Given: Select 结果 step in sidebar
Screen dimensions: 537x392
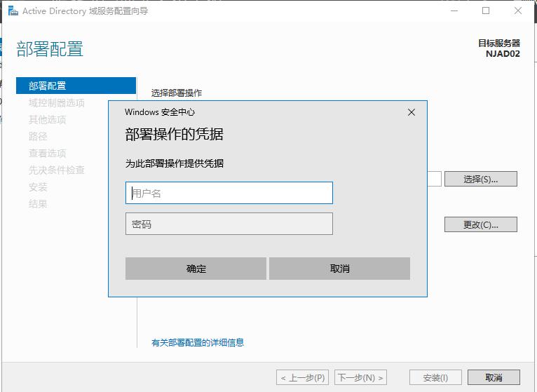Looking at the screenshot, I should click(x=38, y=204).
